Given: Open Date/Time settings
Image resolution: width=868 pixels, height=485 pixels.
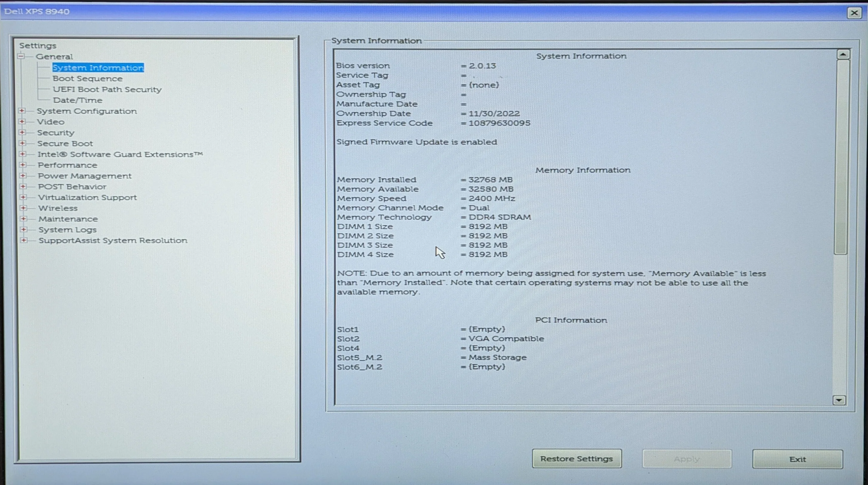Looking at the screenshot, I should tap(78, 100).
